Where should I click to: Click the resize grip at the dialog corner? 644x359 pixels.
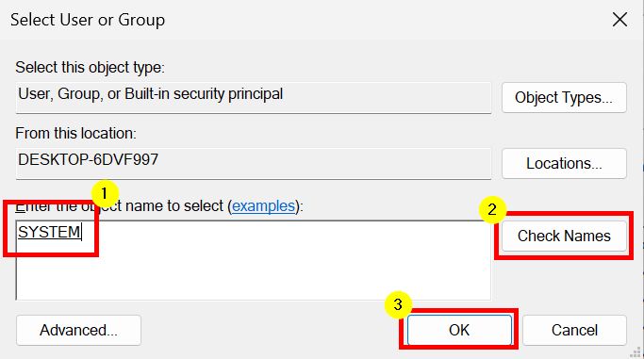tap(636, 352)
